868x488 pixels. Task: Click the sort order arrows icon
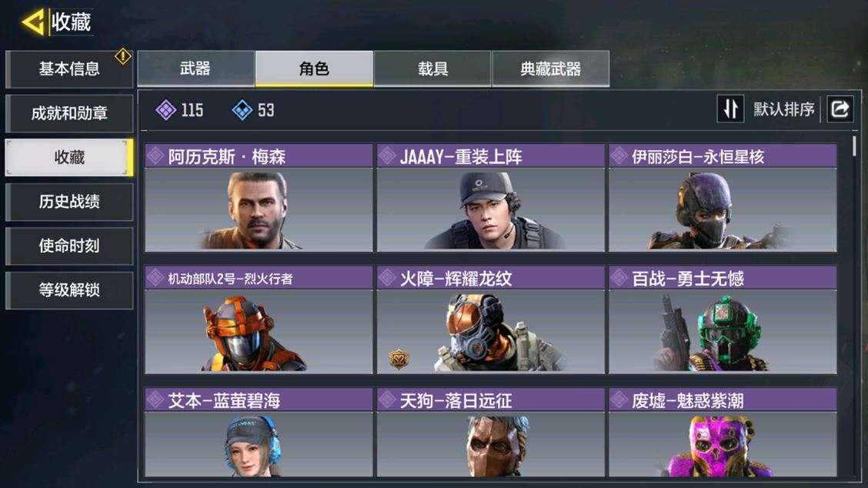[x=730, y=109]
